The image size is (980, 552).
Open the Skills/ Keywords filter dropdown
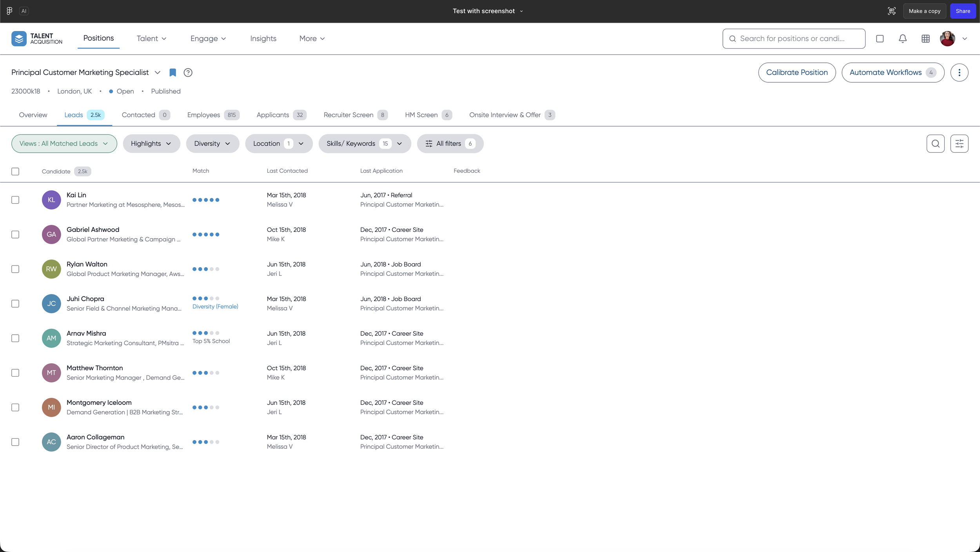[364, 144]
